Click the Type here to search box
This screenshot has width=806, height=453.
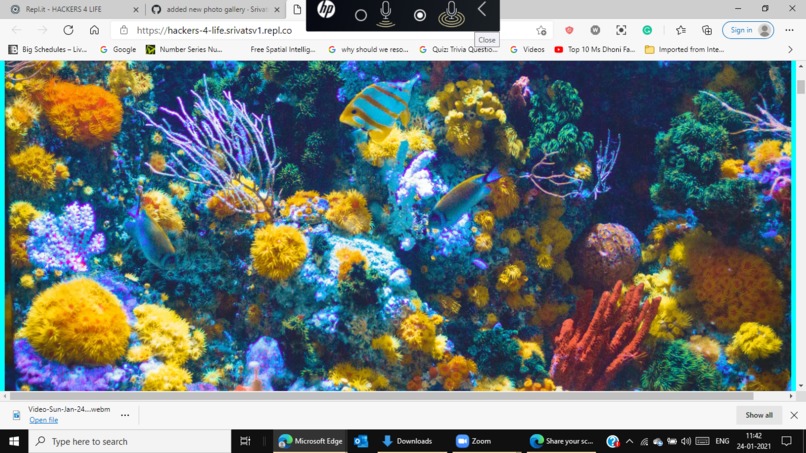tap(130, 441)
